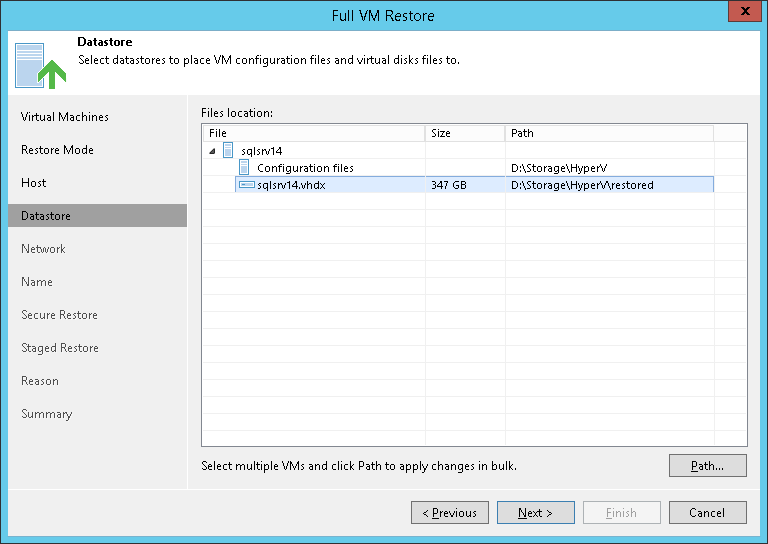768x544 pixels.
Task: Switch to the Host step
Action: click(x=34, y=183)
